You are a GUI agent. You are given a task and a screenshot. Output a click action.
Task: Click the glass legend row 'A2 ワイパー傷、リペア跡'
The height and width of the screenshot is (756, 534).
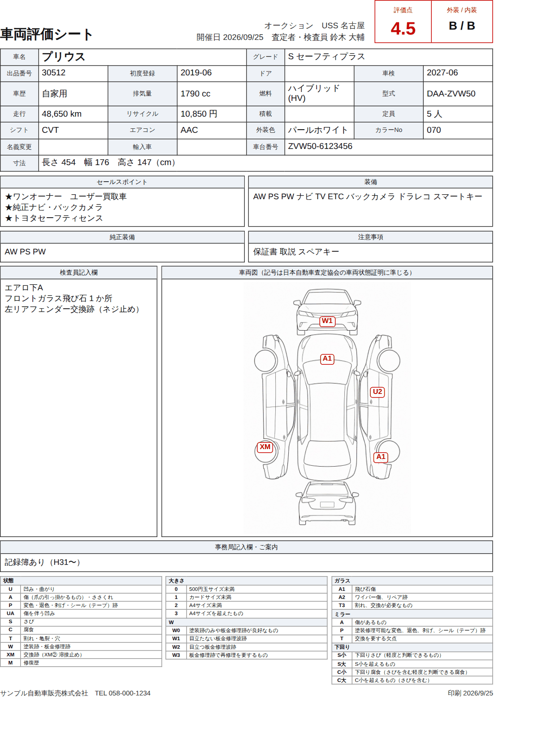click(x=412, y=597)
